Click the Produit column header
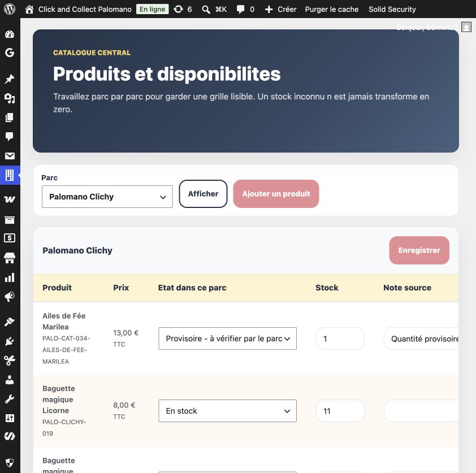 (57, 288)
